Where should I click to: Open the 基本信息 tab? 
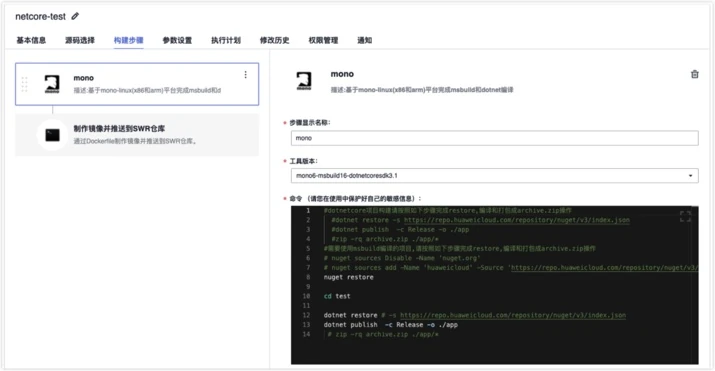tap(31, 40)
